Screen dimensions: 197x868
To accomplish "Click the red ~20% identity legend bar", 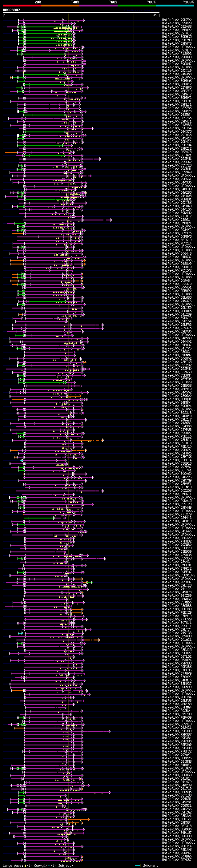I will point(22,6).
